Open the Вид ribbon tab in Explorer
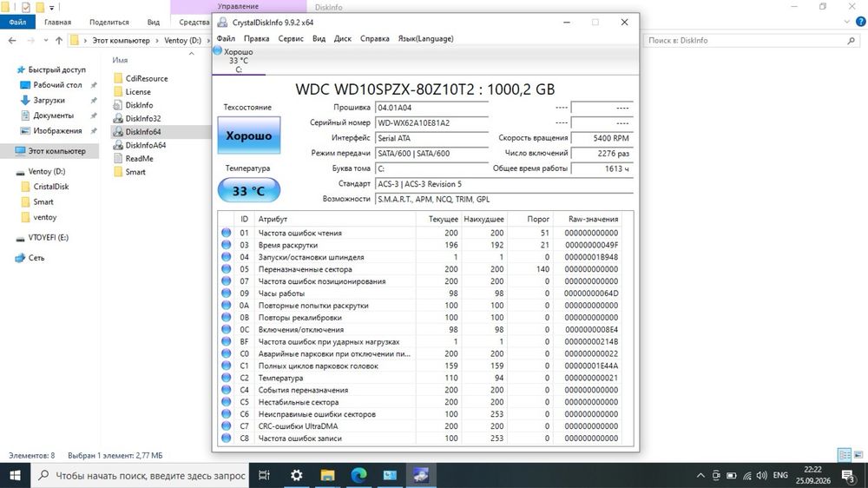868x488 pixels. click(x=154, y=23)
